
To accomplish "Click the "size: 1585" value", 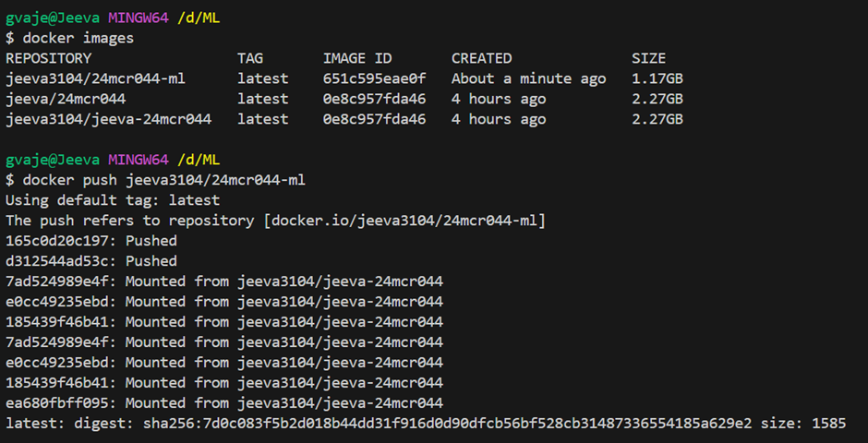I will 803,424.
